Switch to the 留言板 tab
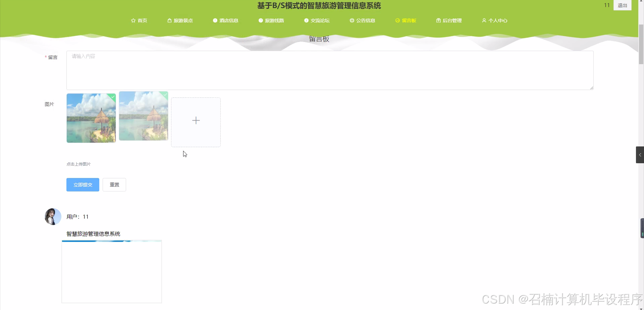 pyautogui.click(x=409, y=20)
